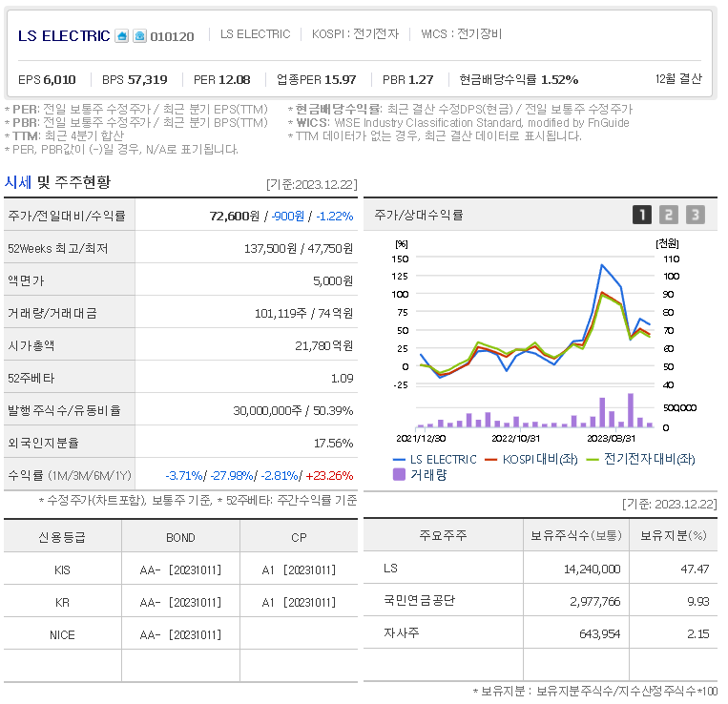Screen dimensions: 728x704
Task: Click the 보유주식수(보통) column header
Action: click(576, 535)
